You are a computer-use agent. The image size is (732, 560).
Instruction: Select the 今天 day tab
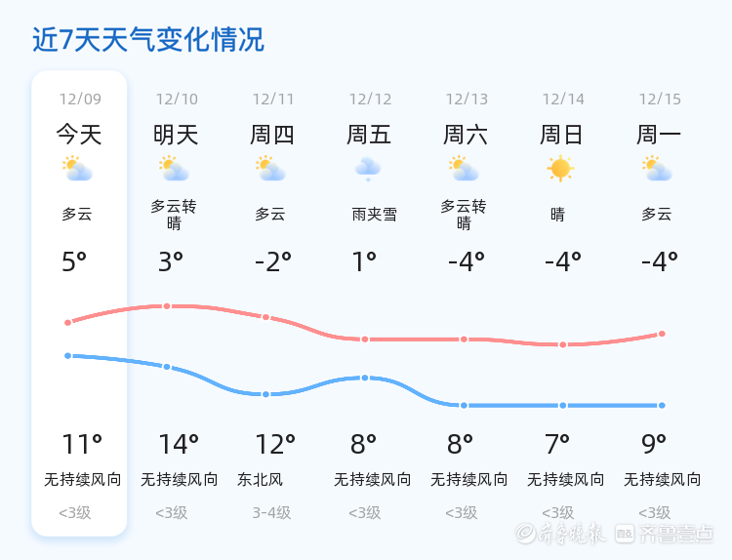[x=79, y=135]
